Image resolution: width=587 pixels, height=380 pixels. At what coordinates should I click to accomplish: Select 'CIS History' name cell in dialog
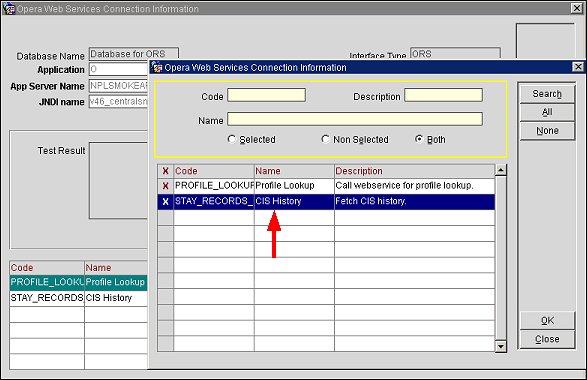pos(294,202)
